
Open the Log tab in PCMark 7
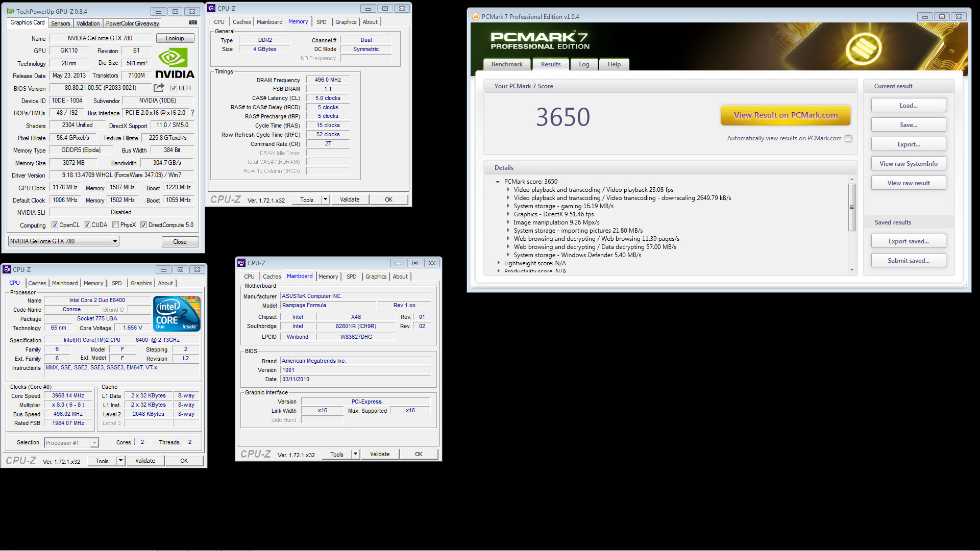tap(584, 64)
